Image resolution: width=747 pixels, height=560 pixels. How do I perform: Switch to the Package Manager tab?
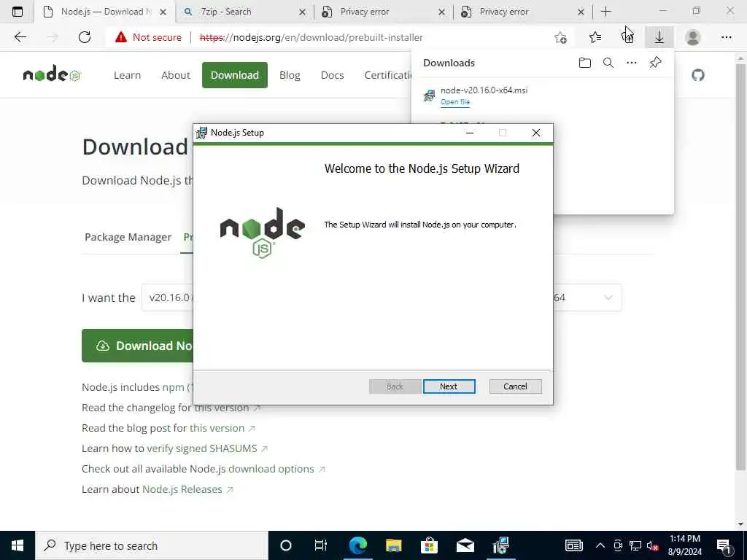click(x=128, y=237)
